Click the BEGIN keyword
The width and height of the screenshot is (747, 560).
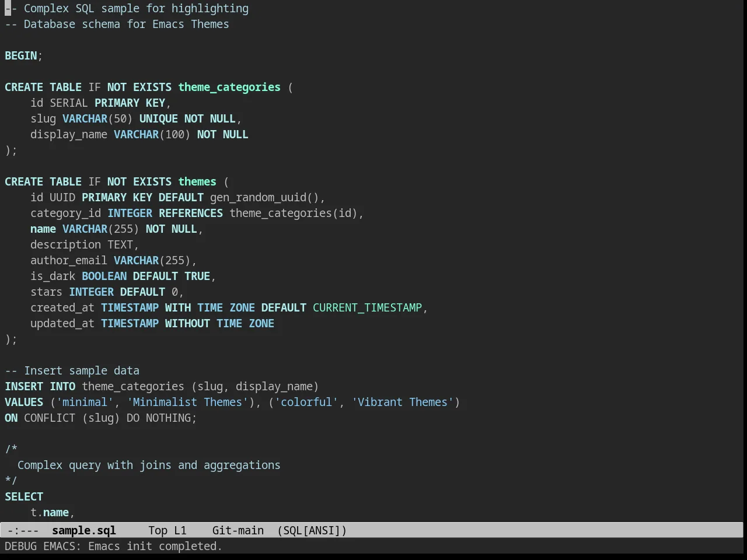point(21,55)
